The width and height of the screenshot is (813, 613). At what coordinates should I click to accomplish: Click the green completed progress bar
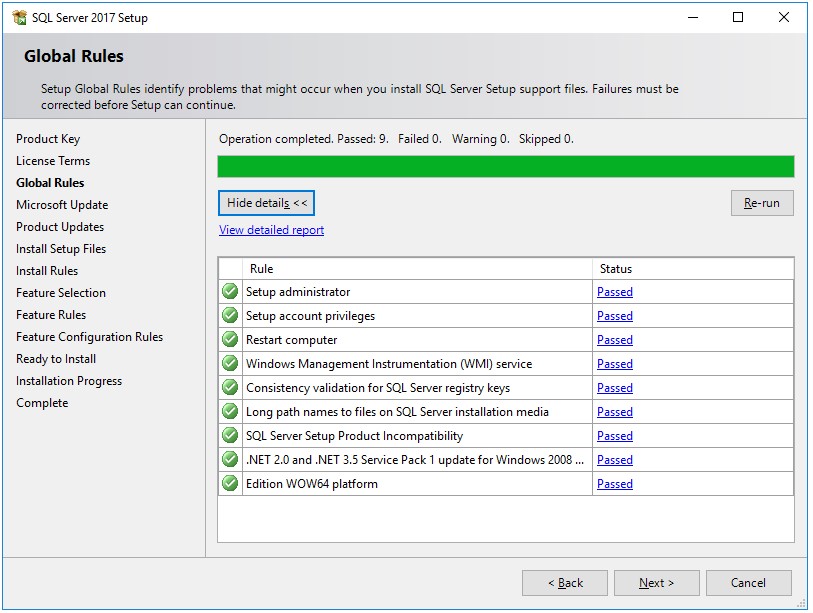pos(506,166)
